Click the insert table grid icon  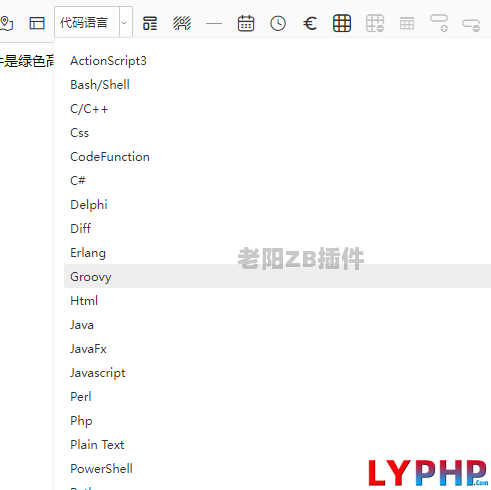(342, 23)
